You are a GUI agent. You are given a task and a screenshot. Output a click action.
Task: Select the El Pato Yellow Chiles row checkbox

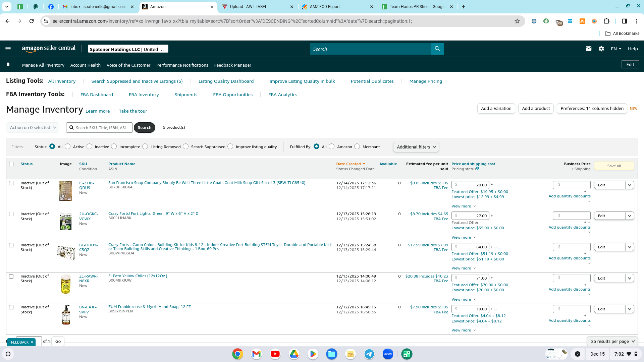point(11,277)
